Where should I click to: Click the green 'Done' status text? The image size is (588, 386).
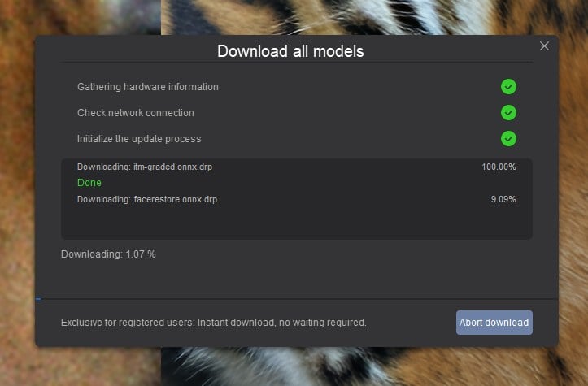click(89, 183)
